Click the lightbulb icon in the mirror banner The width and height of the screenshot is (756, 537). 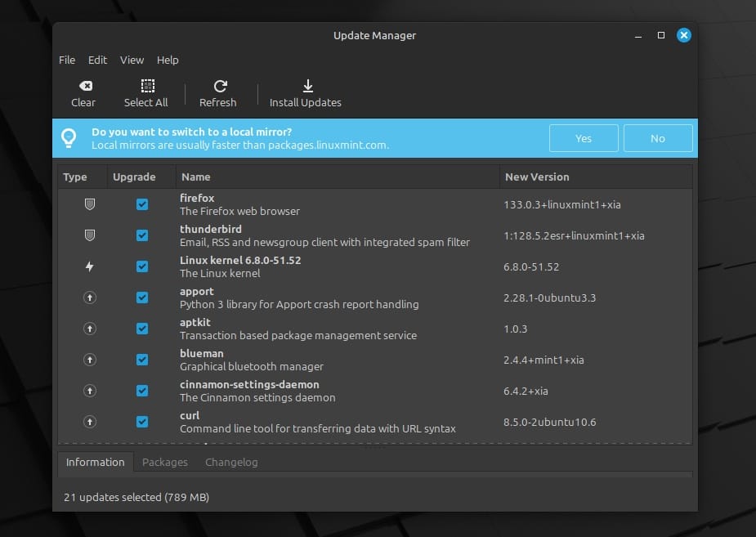(69, 137)
